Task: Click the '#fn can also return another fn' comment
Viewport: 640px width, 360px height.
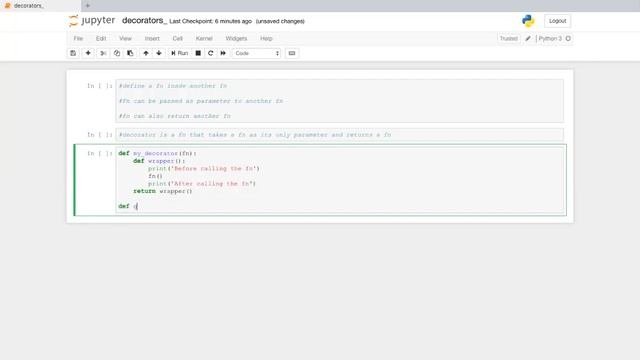Action: [x=175, y=116]
